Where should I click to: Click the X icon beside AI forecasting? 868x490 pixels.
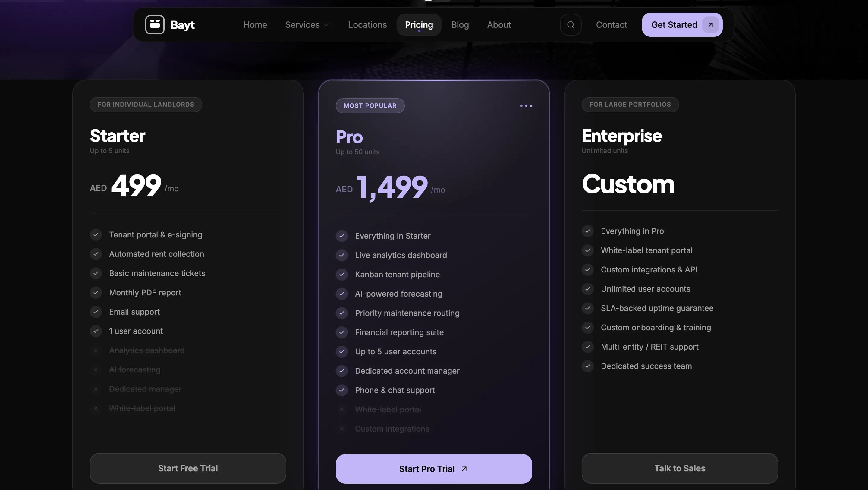tap(96, 370)
